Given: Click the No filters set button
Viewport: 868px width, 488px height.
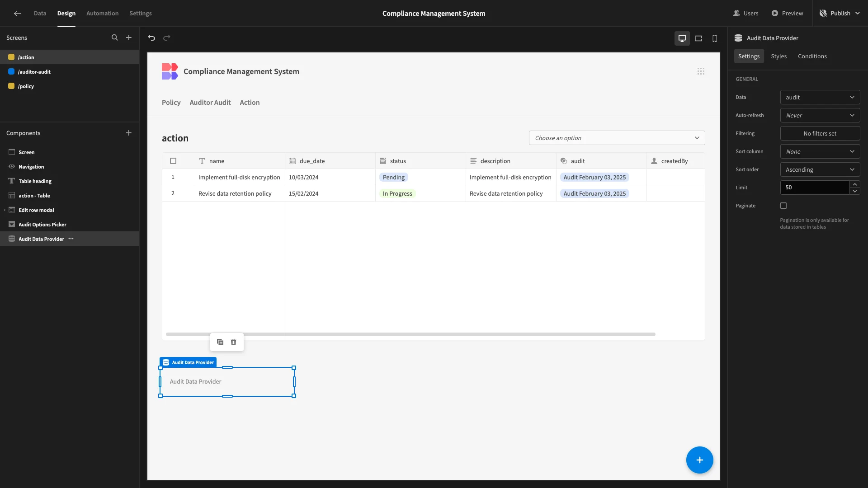Looking at the screenshot, I should click(820, 133).
